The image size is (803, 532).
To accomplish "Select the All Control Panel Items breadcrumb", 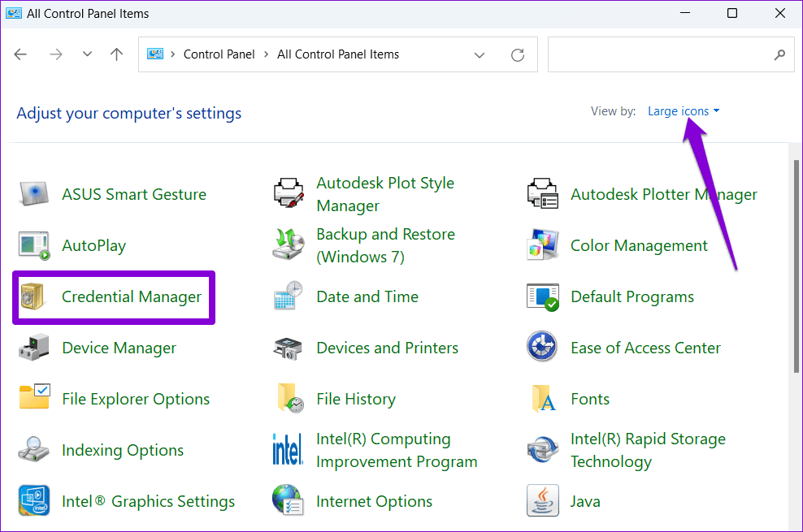I will pyautogui.click(x=338, y=54).
